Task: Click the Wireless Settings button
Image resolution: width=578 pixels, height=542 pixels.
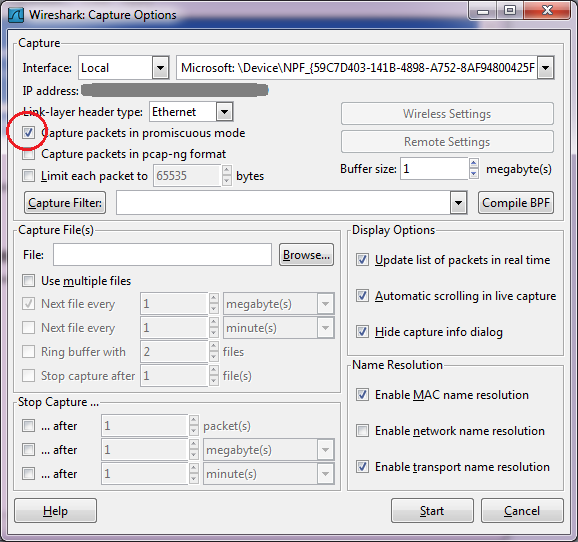Action: pyautogui.click(x=447, y=114)
